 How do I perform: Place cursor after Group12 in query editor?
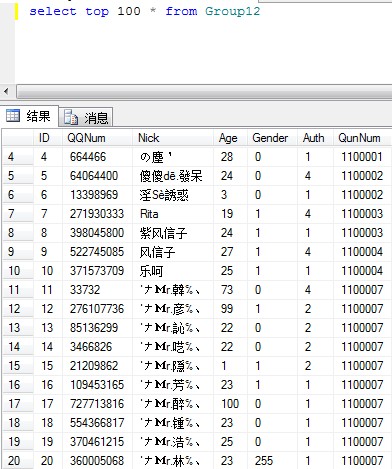pos(261,11)
